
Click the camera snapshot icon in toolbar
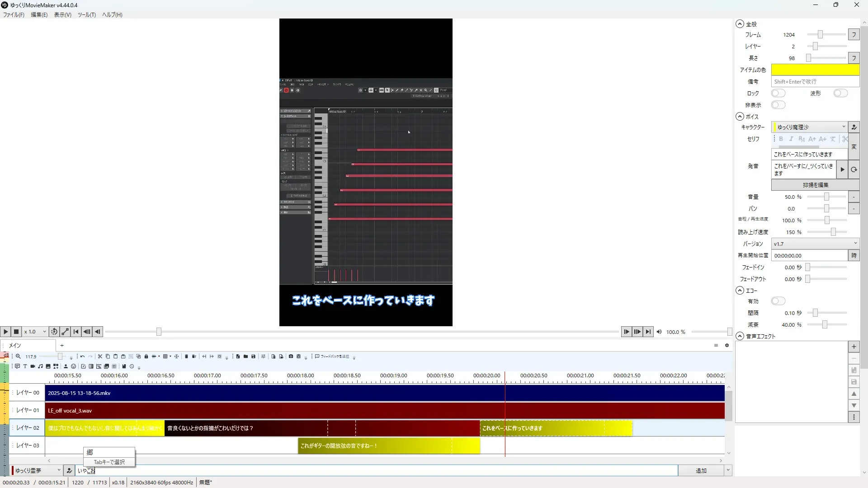(x=291, y=357)
